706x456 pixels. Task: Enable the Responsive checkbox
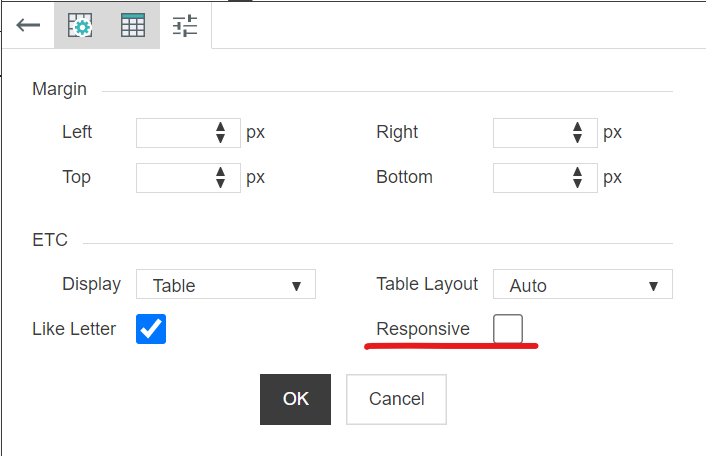508,329
